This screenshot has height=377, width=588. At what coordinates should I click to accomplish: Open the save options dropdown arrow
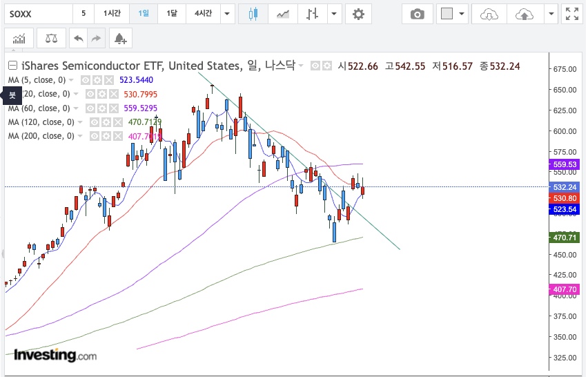coord(551,14)
